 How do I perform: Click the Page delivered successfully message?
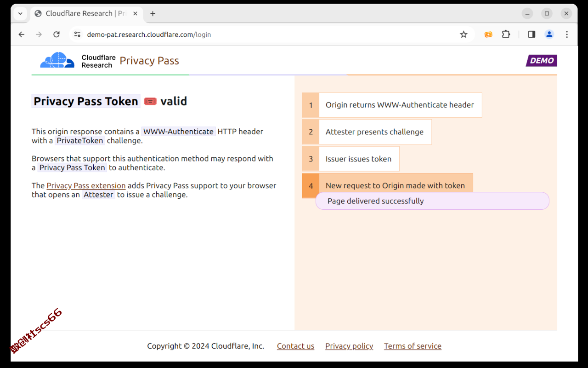click(x=432, y=201)
